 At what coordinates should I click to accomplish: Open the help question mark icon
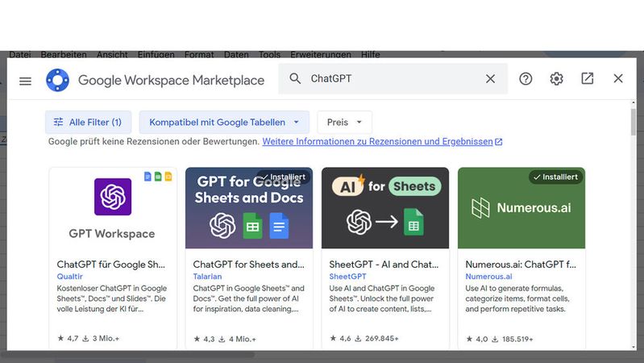526,78
